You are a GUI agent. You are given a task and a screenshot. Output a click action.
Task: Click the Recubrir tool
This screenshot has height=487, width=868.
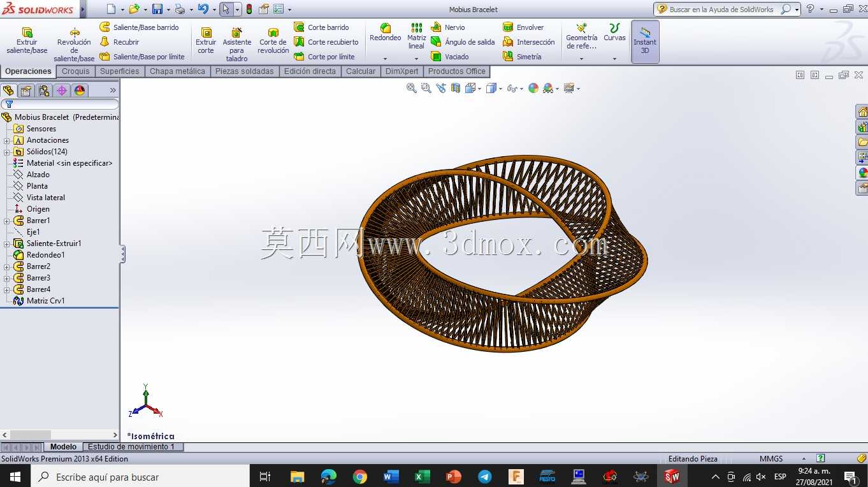tap(120, 42)
